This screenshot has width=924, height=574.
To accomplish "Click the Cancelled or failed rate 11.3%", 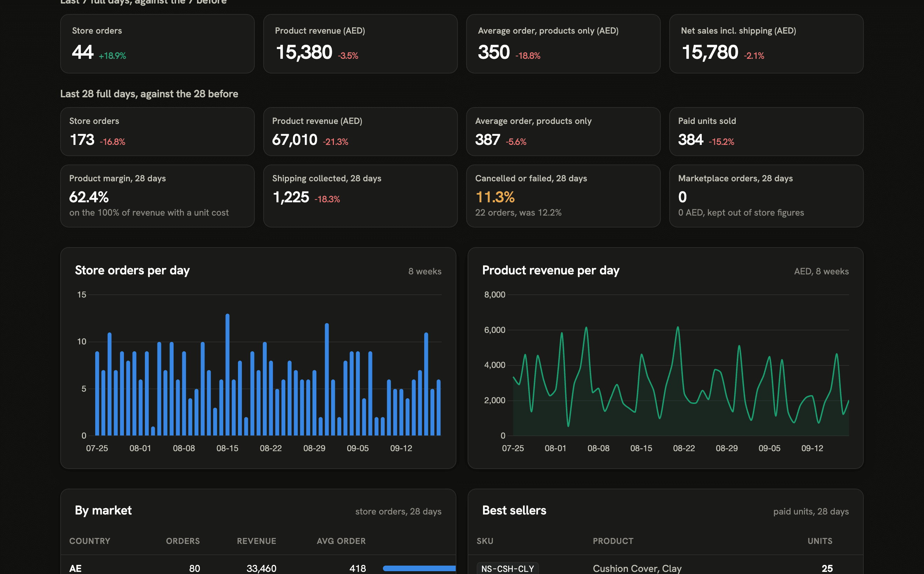I will pyautogui.click(x=495, y=197).
